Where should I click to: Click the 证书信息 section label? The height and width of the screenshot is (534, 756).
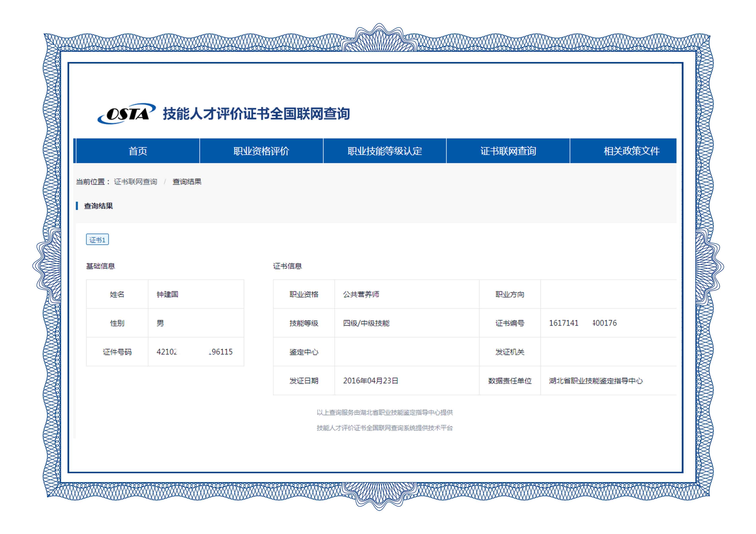pos(287,266)
